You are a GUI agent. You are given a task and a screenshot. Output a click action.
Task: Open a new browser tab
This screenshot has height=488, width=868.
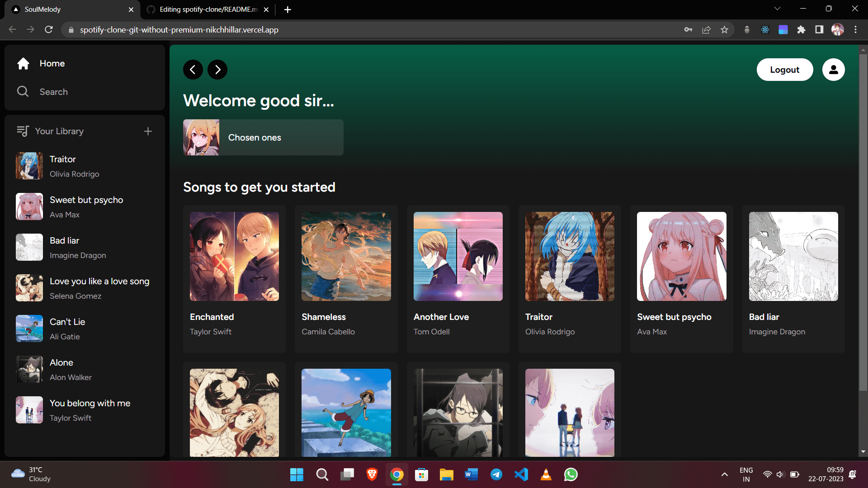[x=288, y=9]
